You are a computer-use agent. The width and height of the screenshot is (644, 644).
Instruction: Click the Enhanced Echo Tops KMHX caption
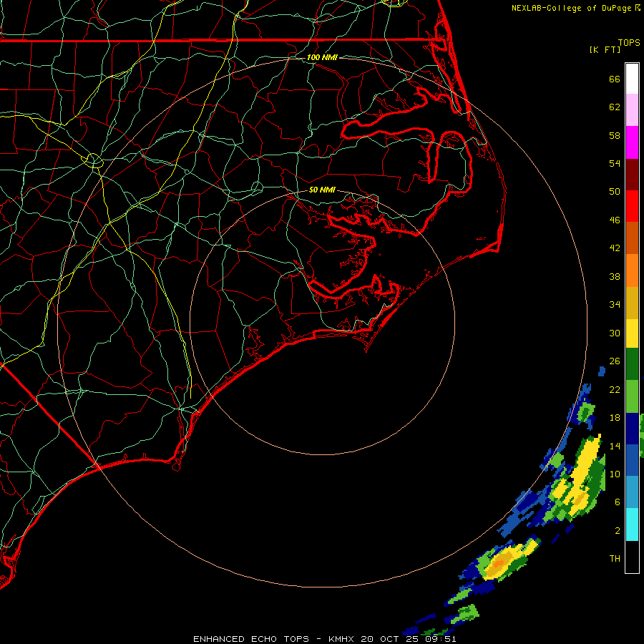(x=324, y=639)
